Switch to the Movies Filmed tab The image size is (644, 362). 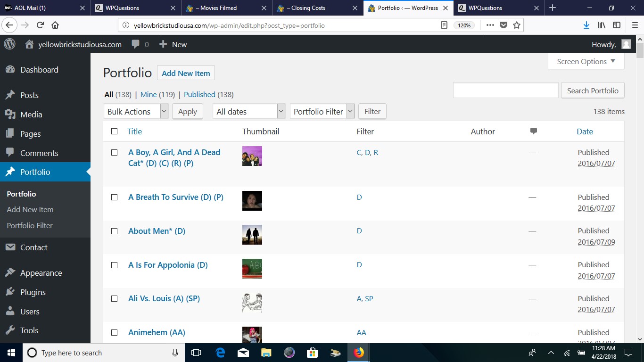(x=227, y=8)
